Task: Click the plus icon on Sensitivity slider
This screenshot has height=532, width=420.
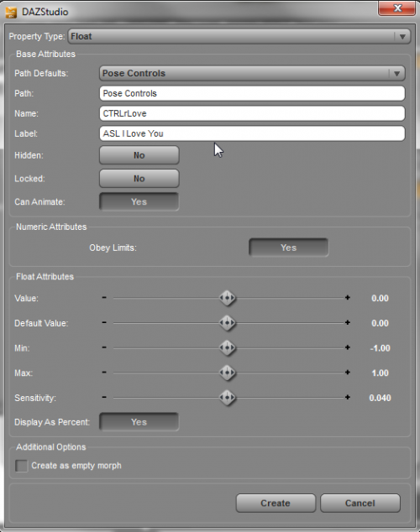Action: [348, 397]
